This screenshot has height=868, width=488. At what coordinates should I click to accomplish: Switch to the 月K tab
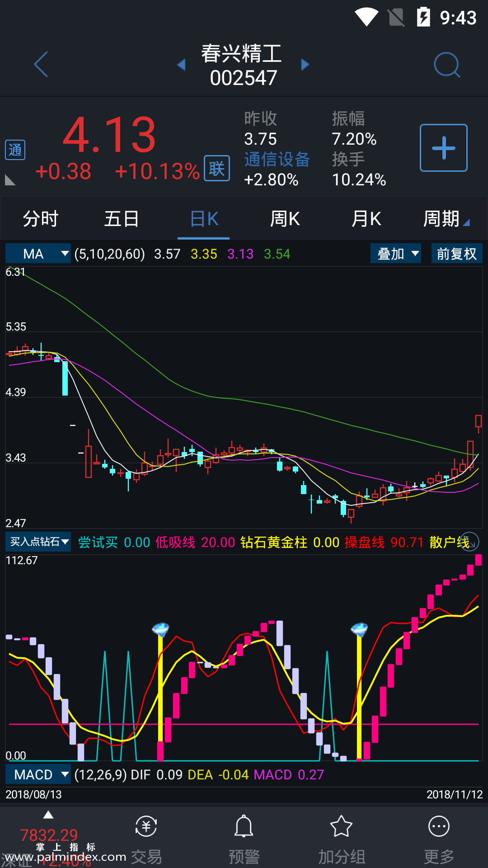pyautogui.click(x=366, y=219)
